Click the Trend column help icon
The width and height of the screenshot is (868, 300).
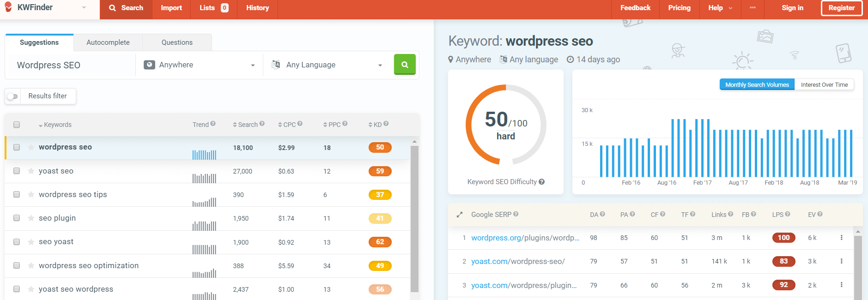(213, 124)
